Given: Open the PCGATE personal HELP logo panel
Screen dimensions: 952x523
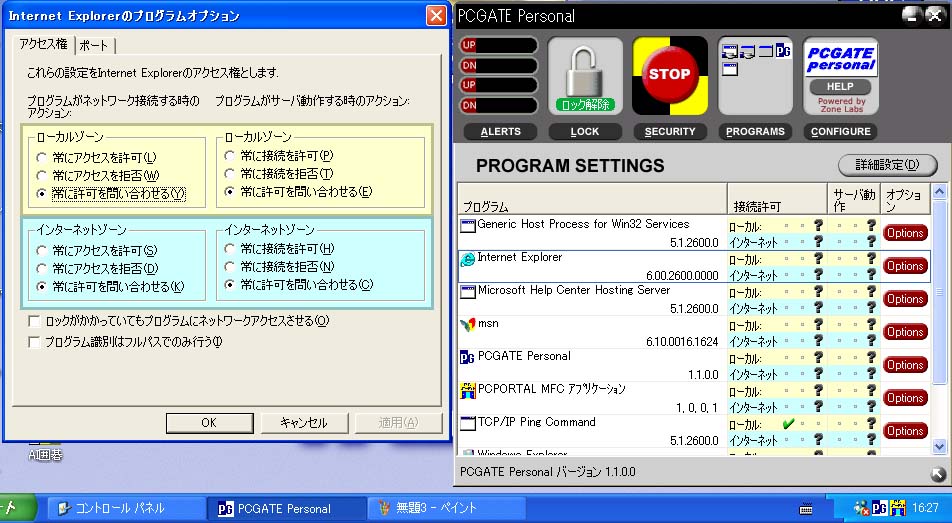Looking at the screenshot, I should (840, 75).
